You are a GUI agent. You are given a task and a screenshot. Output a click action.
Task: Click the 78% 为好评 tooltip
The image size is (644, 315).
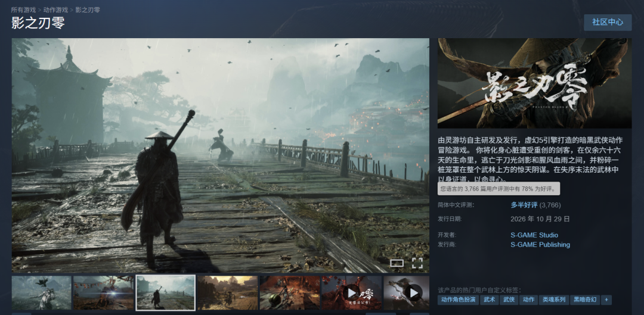click(499, 189)
